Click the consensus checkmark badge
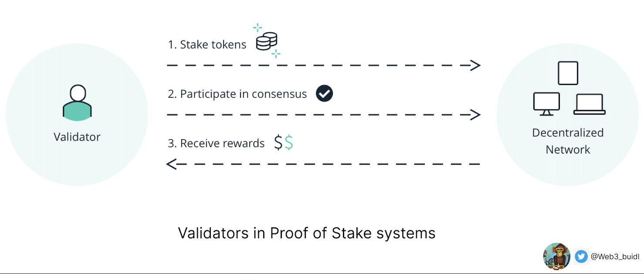Screen dimensions: 644x274 click(x=324, y=93)
